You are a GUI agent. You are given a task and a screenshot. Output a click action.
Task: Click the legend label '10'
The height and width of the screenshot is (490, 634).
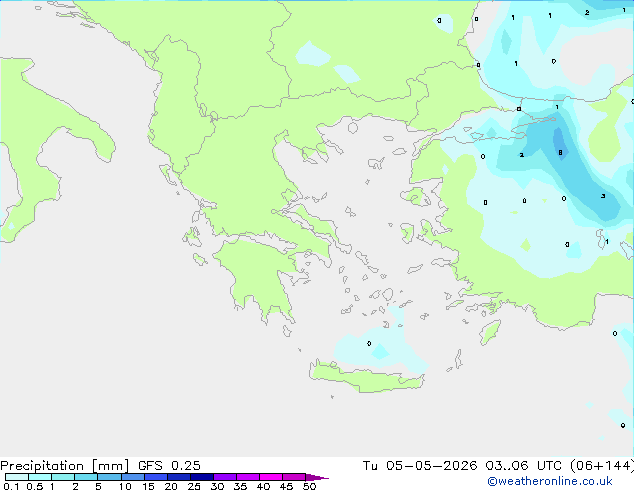pyautogui.click(x=125, y=486)
